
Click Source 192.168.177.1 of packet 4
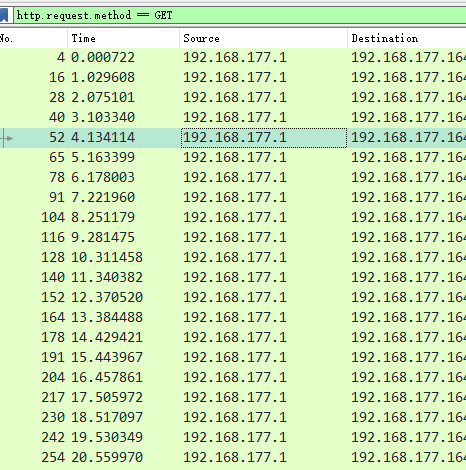coord(235,57)
